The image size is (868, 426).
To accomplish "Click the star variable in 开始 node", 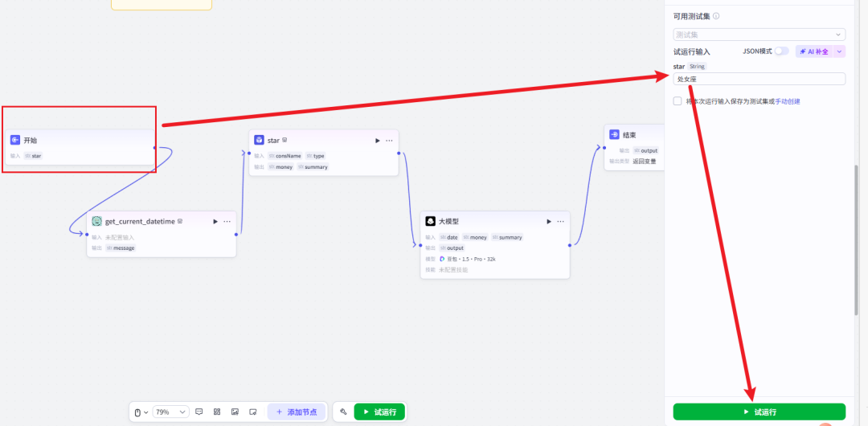I will (x=33, y=156).
